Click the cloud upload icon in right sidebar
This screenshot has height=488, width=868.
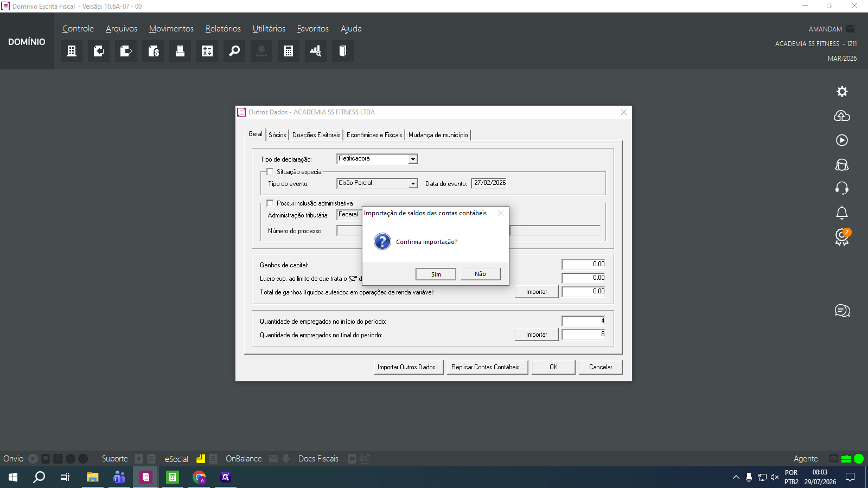point(842,116)
